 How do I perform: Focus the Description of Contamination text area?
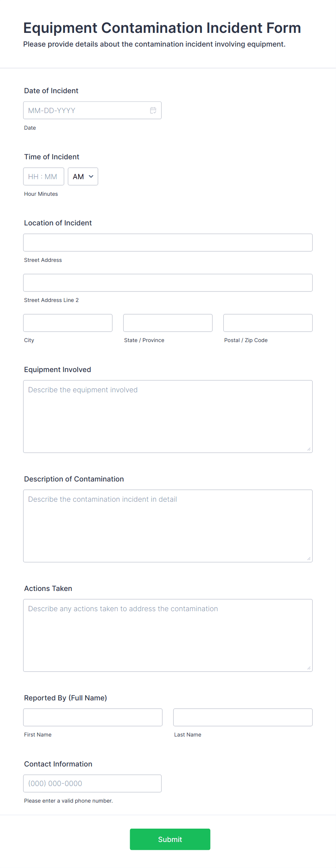pos(168,525)
